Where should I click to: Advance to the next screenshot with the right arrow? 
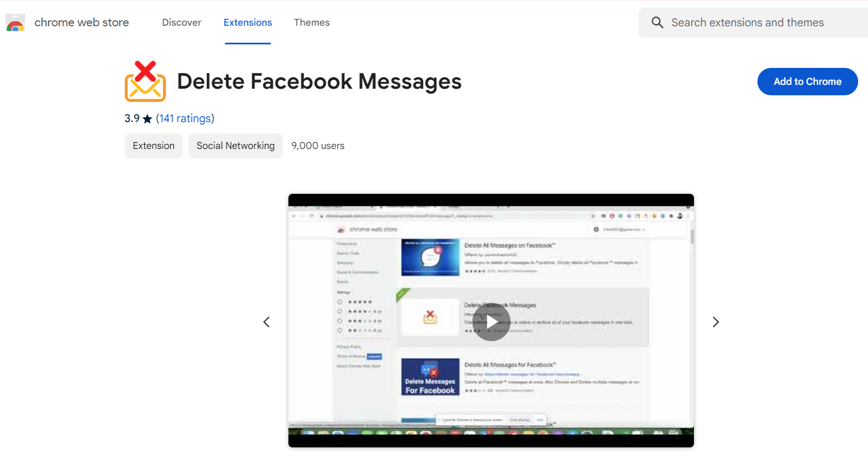(x=715, y=322)
